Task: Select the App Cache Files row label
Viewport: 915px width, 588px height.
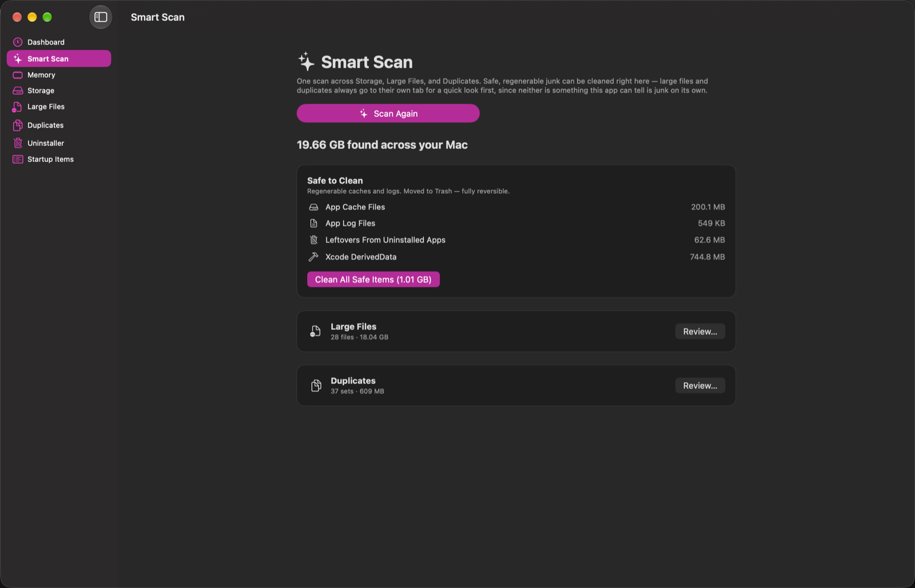Action: tap(355, 207)
